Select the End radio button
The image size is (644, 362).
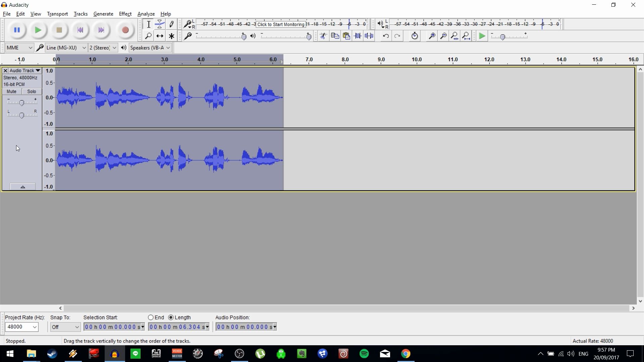point(151,317)
